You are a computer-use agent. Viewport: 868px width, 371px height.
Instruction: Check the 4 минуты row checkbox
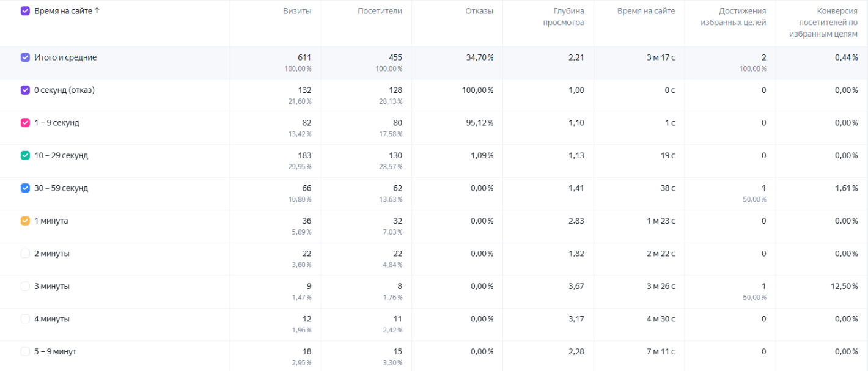tap(25, 319)
